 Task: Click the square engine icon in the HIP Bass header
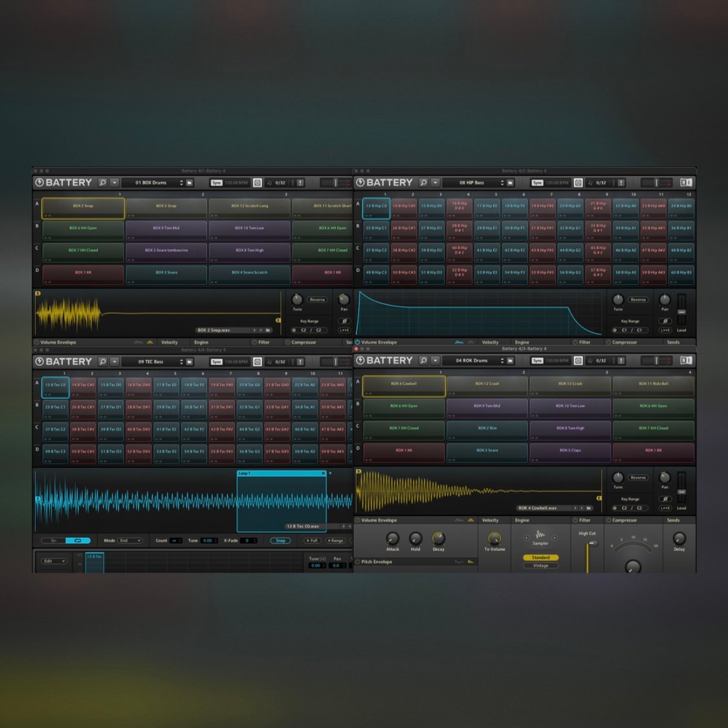(578, 183)
